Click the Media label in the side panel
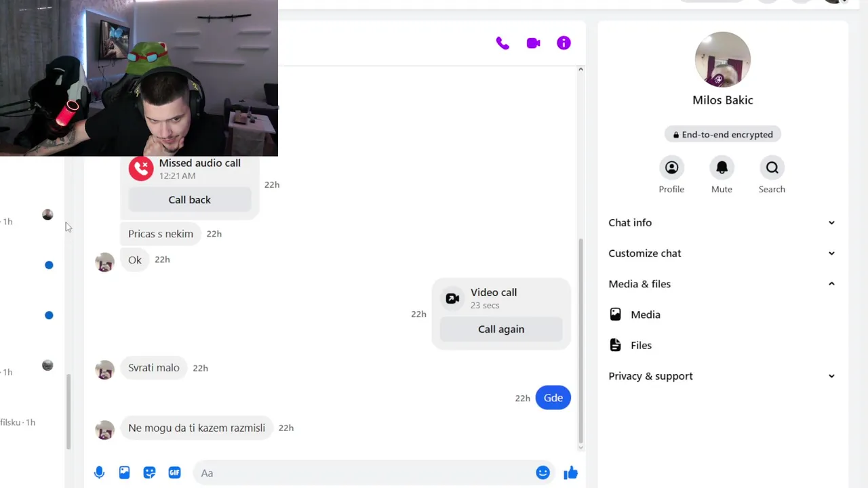This screenshot has height=488, width=868. point(646,314)
